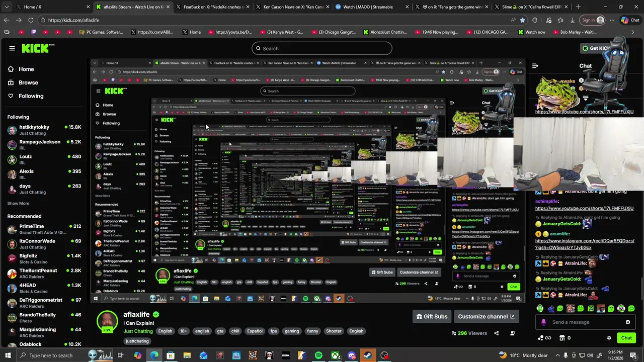Open the hamburger menu beside Kick logo

pos(12,48)
